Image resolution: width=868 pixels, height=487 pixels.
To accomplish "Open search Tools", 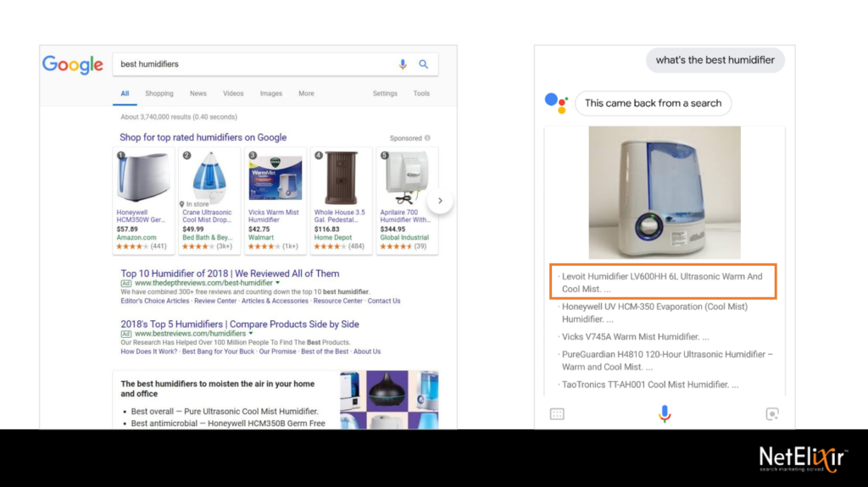I will (421, 93).
